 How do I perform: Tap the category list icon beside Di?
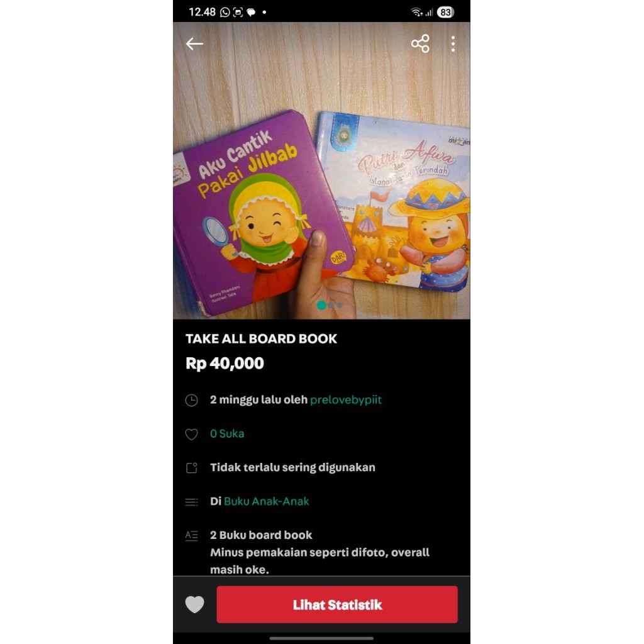191,502
